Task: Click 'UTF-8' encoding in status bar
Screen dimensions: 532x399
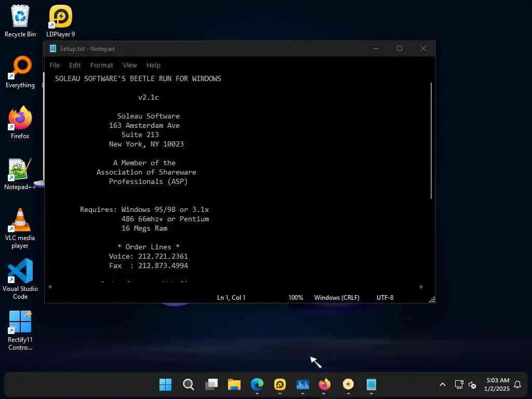Action: coord(385,298)
